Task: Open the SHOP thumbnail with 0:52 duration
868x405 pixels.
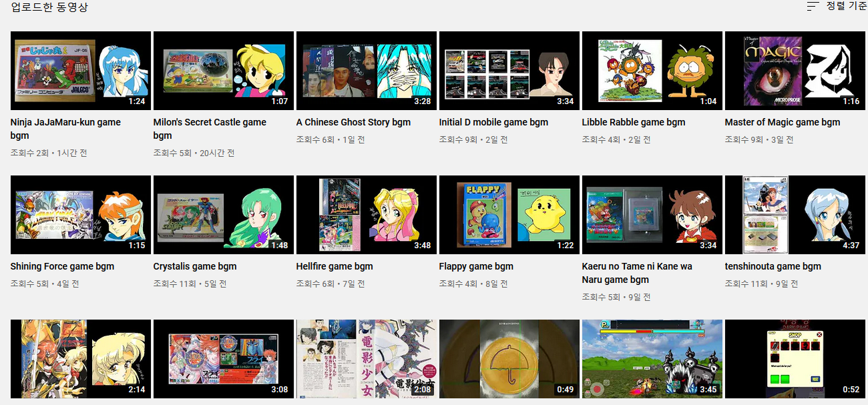Action: coord(795,359)
